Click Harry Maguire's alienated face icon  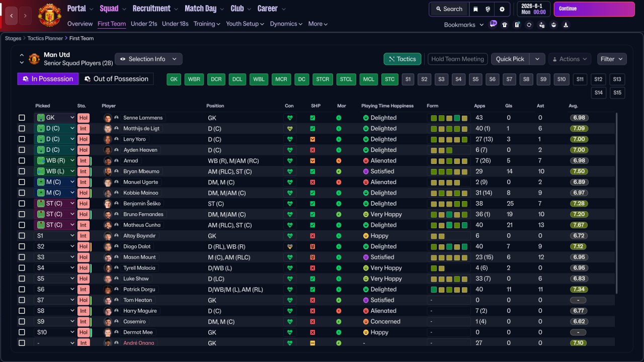tap(366, 311)
